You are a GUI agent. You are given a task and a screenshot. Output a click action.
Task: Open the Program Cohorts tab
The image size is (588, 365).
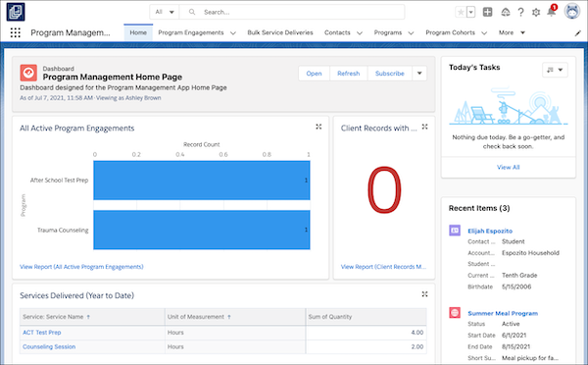tap(450, 32)
